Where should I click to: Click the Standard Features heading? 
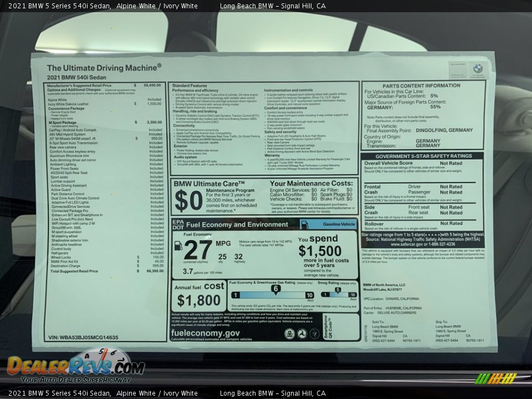pyautogui.click(x=190, y=85)
